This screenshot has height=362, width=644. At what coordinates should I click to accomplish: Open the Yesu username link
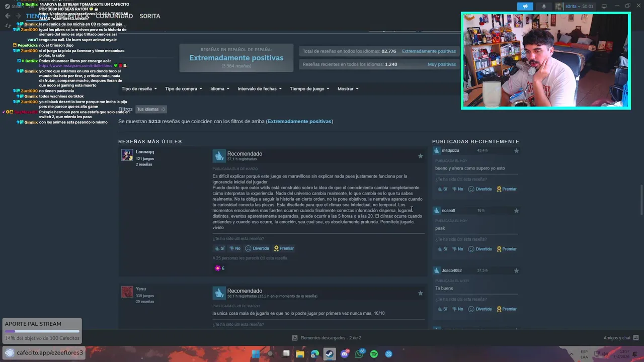click(141, 289)
